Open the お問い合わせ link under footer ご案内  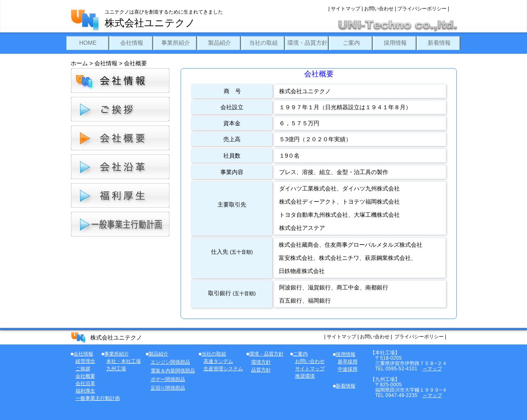[310, 361]
